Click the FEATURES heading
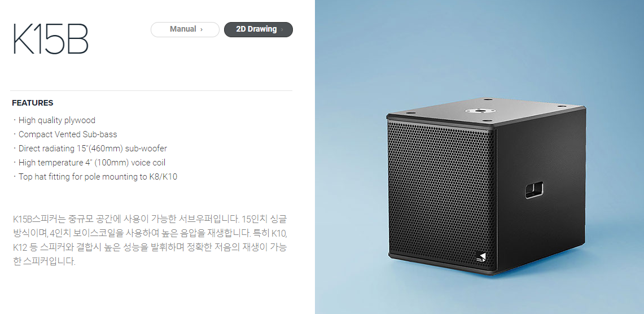Screen dimensions: 644x314 32,103
